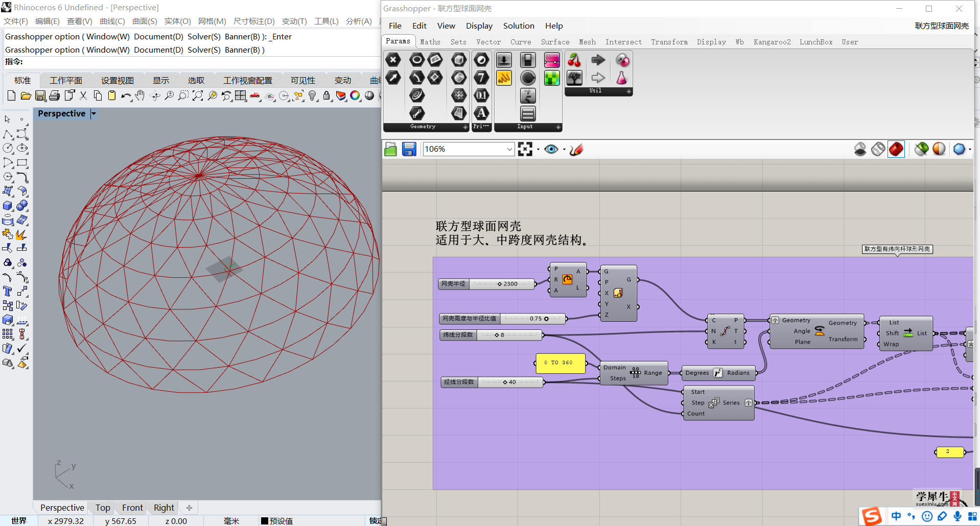Select the Pan hand tool in Rhino
Image resolution: width=980 pixels, height=526 pixels.
[140, 95]
